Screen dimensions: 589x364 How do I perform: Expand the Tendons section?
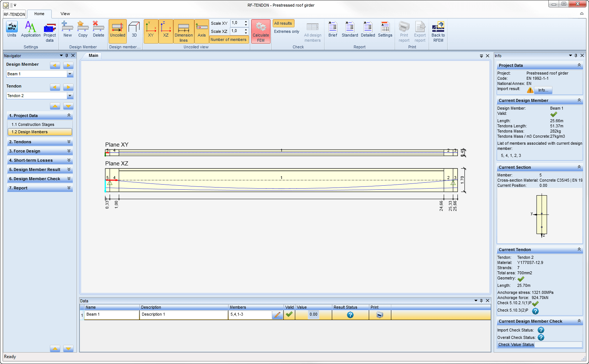[x=40, y=142]
